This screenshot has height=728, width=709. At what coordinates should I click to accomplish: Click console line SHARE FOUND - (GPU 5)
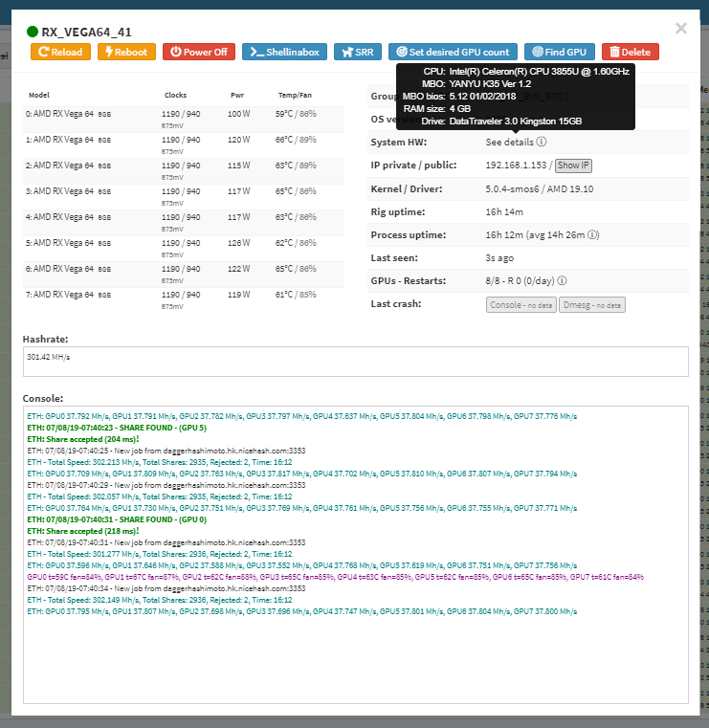(117, 428)
